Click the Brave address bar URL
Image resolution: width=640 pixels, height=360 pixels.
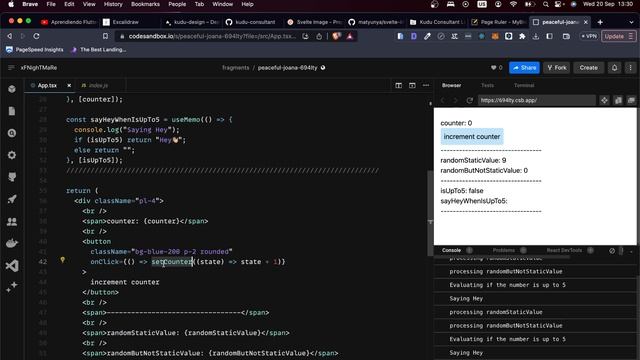(212, 36)
